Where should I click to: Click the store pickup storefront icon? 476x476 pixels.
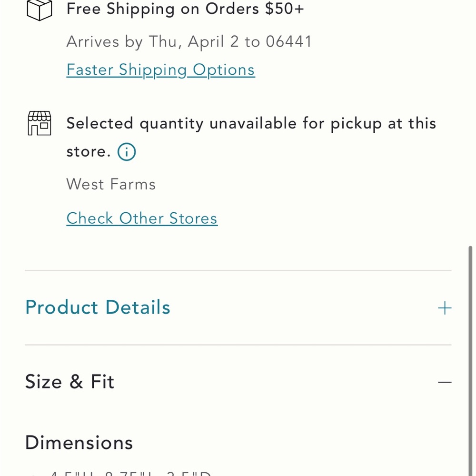point(39,123)
